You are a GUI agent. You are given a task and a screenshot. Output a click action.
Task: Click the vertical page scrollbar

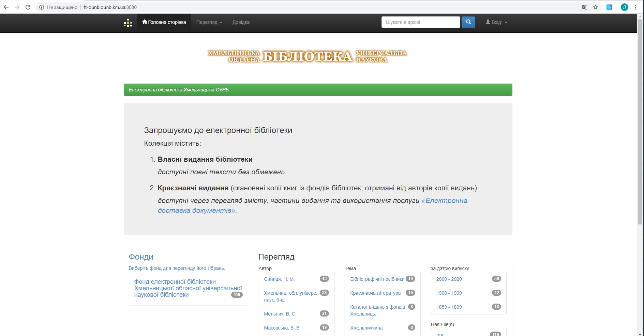point(640,136)
